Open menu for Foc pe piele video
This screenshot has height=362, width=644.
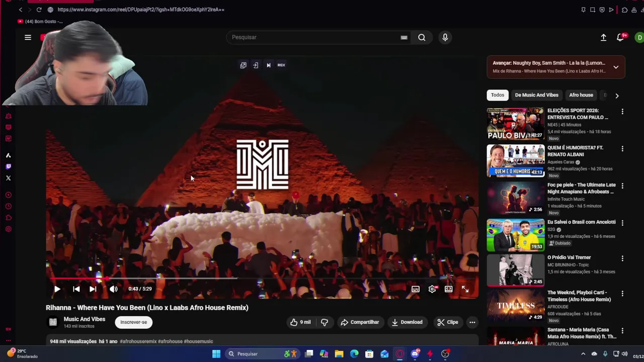click(x=622, y=186)
